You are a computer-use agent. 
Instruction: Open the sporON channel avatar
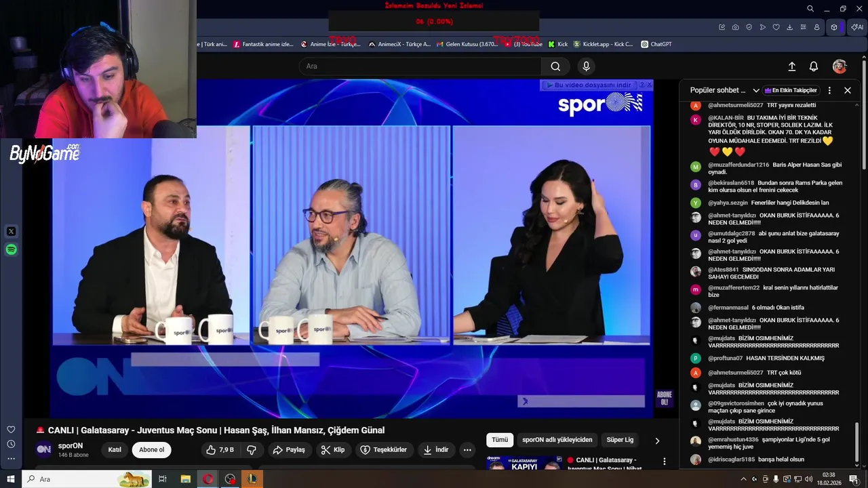[44, 449]
